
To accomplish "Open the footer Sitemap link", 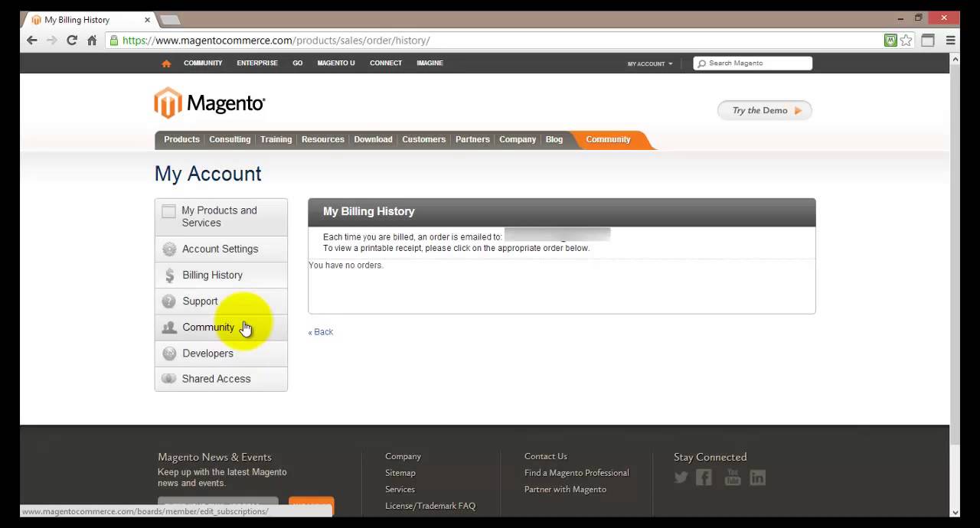I will pyautogui.click(x=400, y=473).
